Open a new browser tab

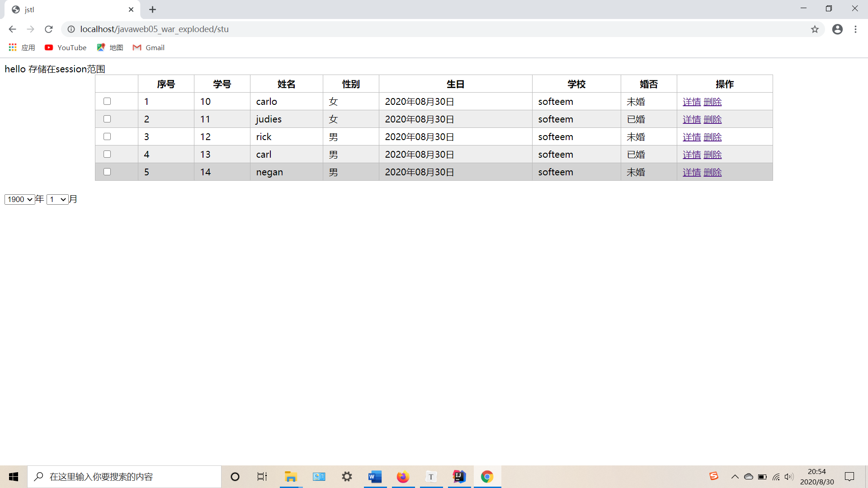(152, 9)
